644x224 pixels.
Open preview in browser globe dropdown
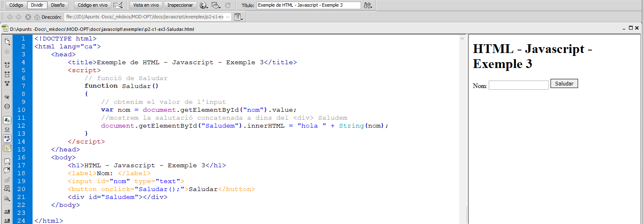click(204, 5)
